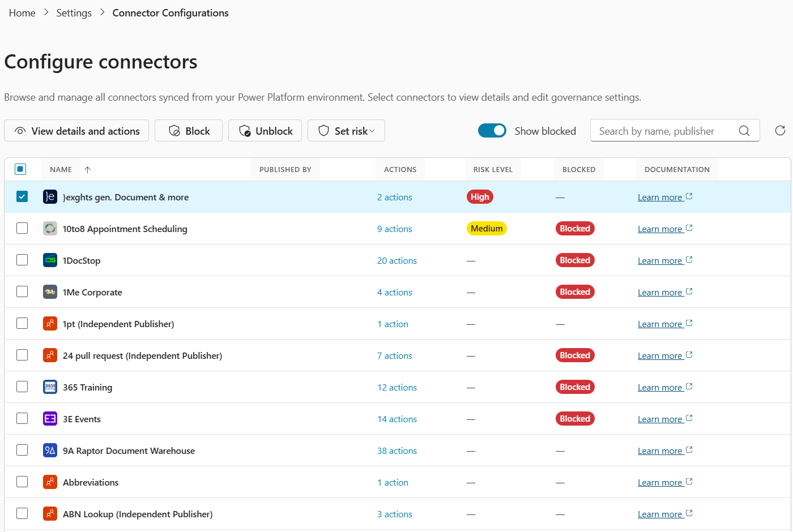
Task: Select the 1DocStop row checkbox
Action: coord(22,260)
